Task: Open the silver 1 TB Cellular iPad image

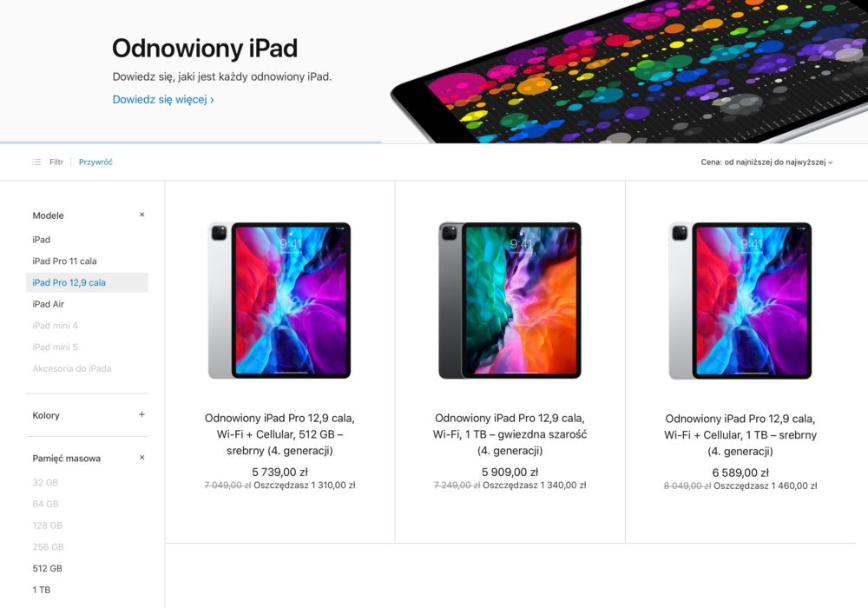Action: [740, 301]
